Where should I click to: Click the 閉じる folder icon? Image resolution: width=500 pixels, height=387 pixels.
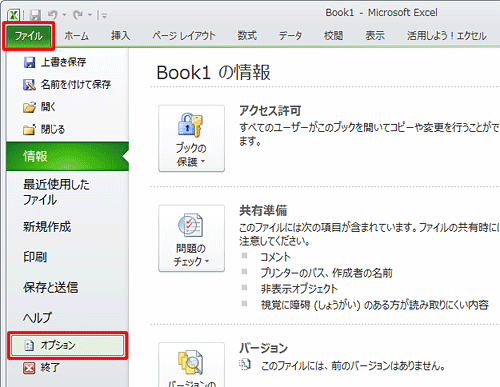(x=29, y=129)
